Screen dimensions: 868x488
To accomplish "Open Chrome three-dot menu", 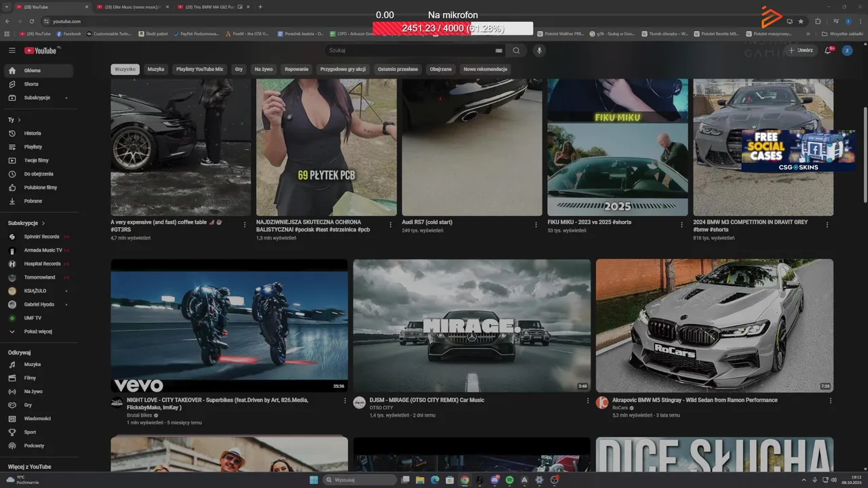I will point(860,21).
